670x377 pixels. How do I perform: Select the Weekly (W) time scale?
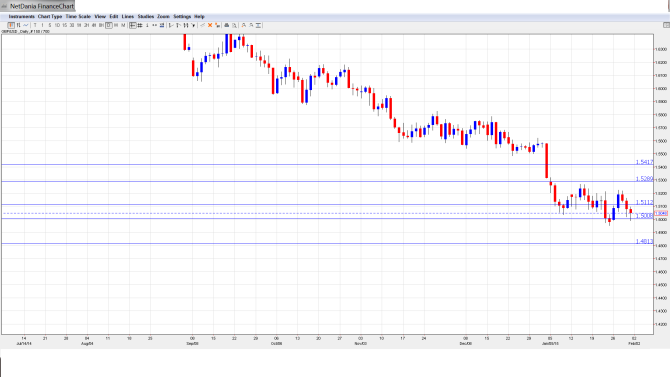116,25
